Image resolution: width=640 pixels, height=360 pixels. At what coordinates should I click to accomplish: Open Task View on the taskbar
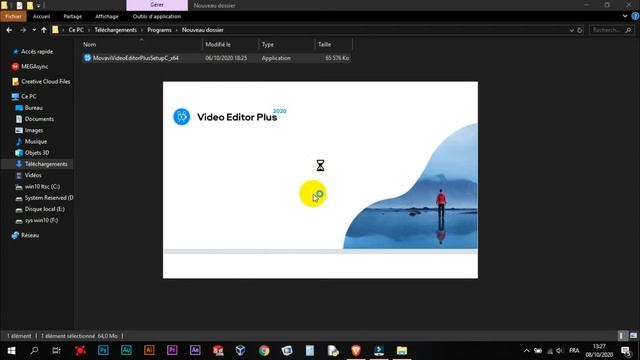pos(56,350)
